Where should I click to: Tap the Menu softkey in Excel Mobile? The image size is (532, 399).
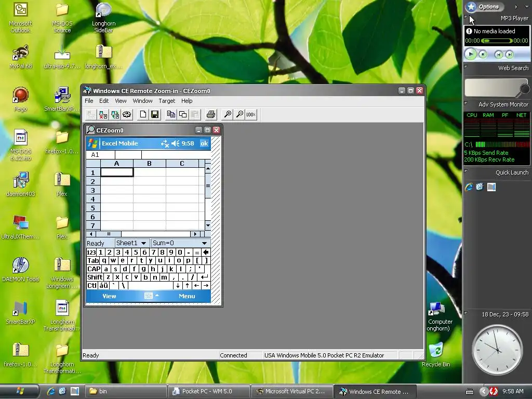point(187,296)
